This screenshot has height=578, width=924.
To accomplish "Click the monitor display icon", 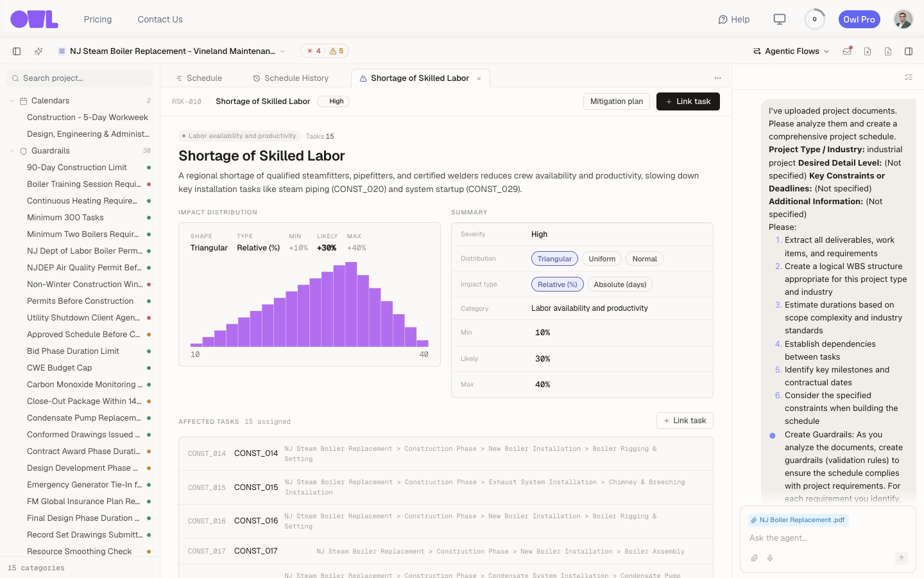I will pyautogui.click(x=780, y=19).
